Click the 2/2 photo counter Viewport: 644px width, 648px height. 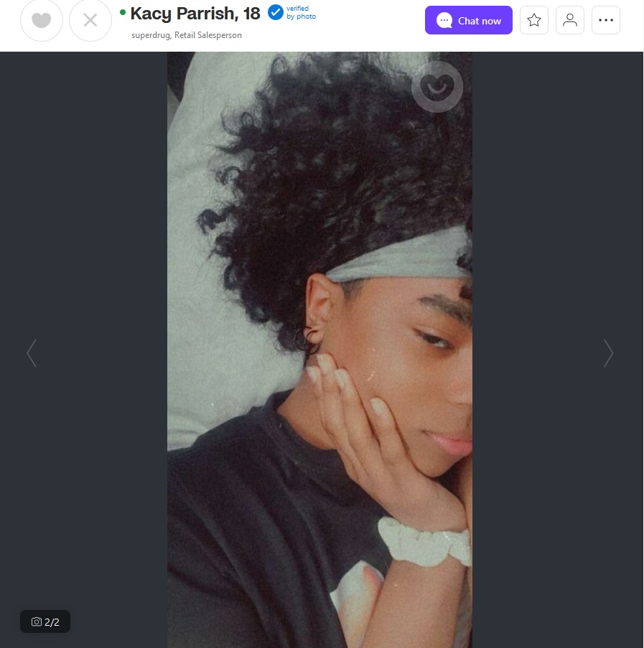(45, 621)
